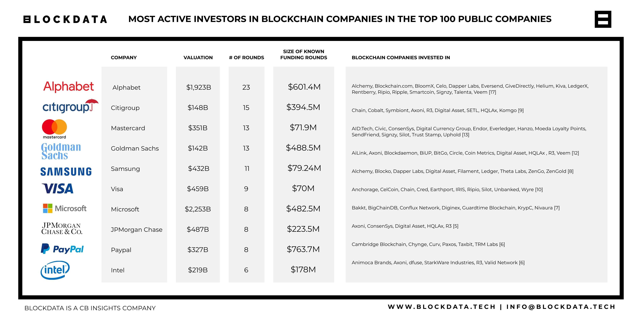This screenshot has width=644, height=318.
Task: Select the JPMorgan Chase & Co. logo
Action: (x=62, y=229)
